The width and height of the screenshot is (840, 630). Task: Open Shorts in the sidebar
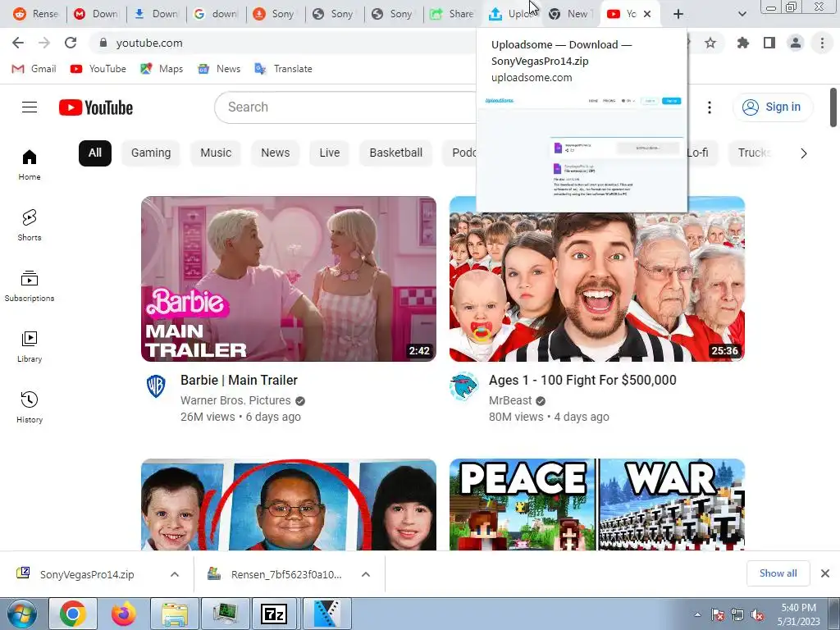point(30,226)
